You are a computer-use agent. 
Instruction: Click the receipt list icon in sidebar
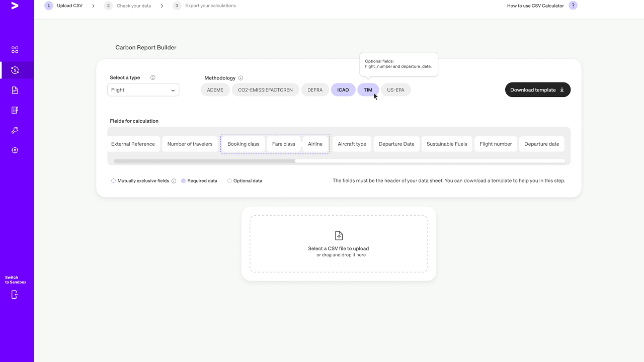[x=15, y=110]
